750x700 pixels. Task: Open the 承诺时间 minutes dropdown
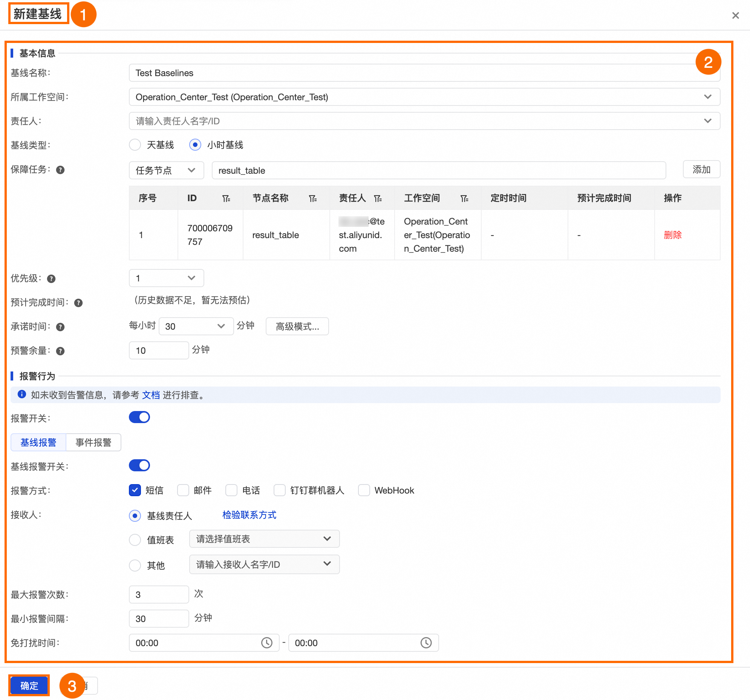click(x=196, y=326)
